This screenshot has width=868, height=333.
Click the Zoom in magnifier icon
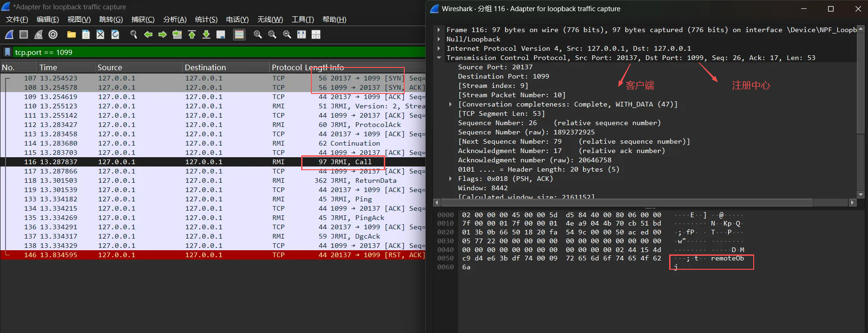tap(257, 34)
